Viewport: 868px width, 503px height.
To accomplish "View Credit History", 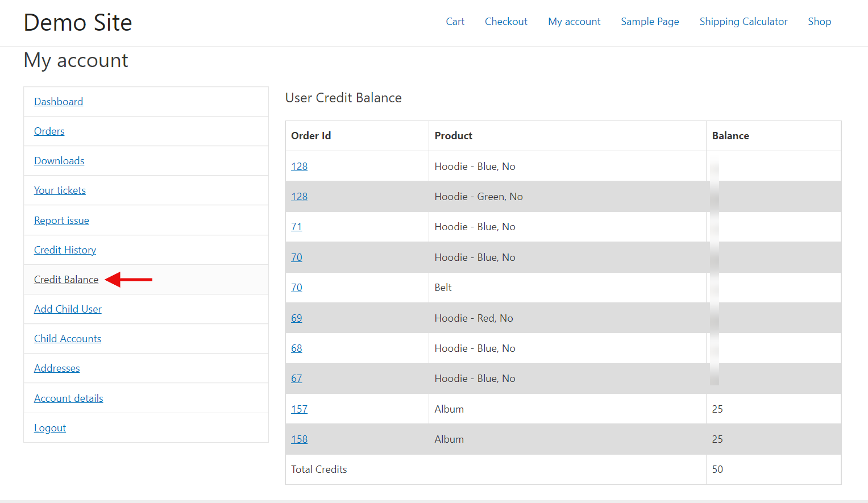I will (x=65, y=250).
